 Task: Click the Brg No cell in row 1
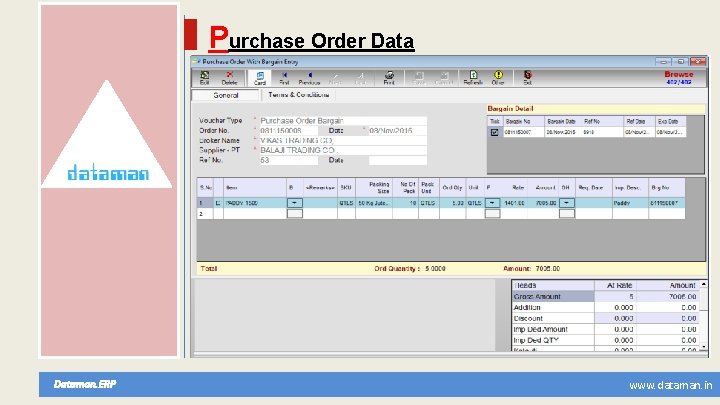pos(667,202)
